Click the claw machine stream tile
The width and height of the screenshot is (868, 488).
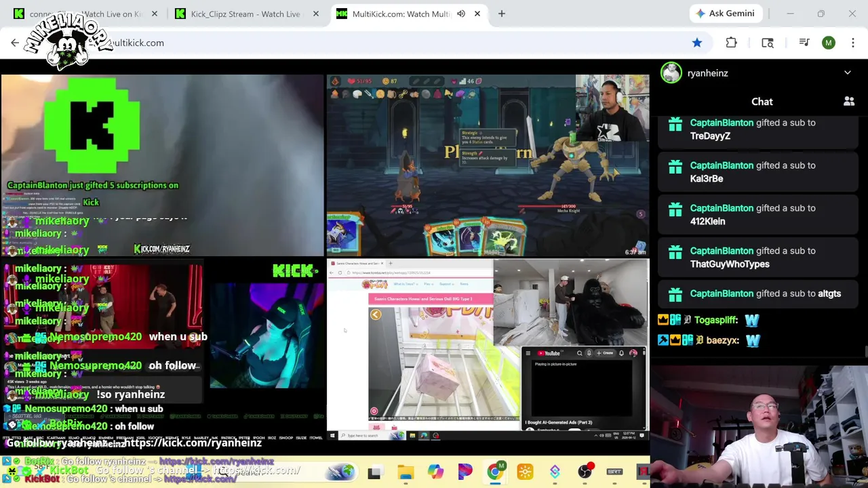(x=488, y=349)
